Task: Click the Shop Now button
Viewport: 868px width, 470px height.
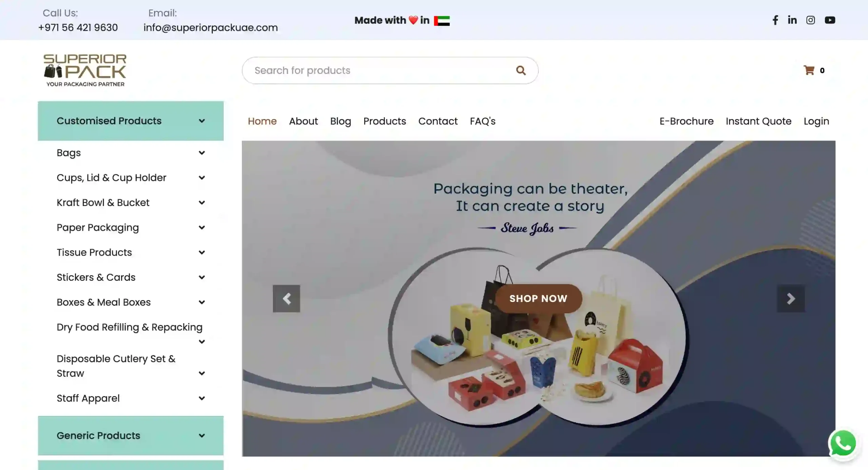Action: click(x=538, y=298)
